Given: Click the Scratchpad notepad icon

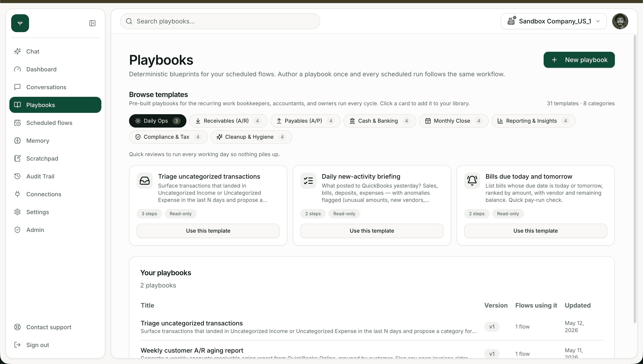Looking at the screenshot, I should pos(17,159).
